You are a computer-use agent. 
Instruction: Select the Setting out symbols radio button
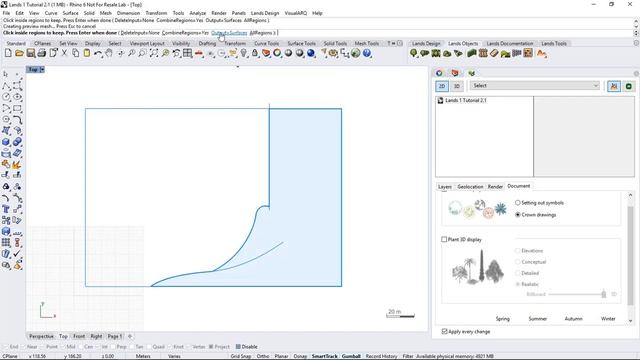coord(518,202)
